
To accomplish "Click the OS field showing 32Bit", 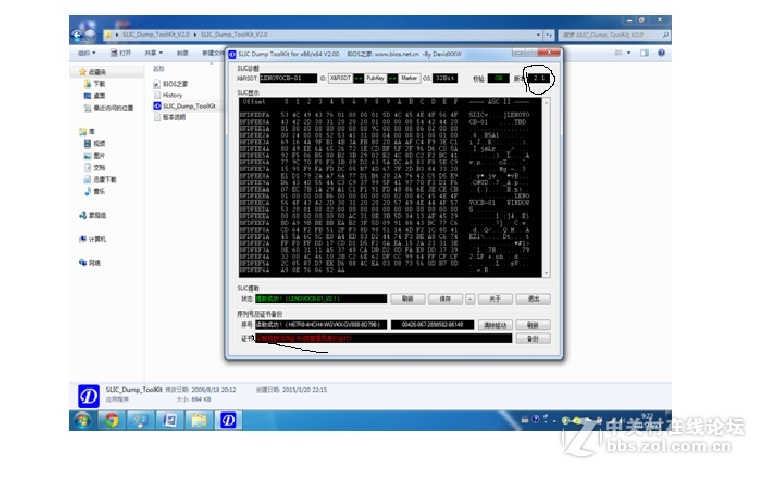I will 445,78.
